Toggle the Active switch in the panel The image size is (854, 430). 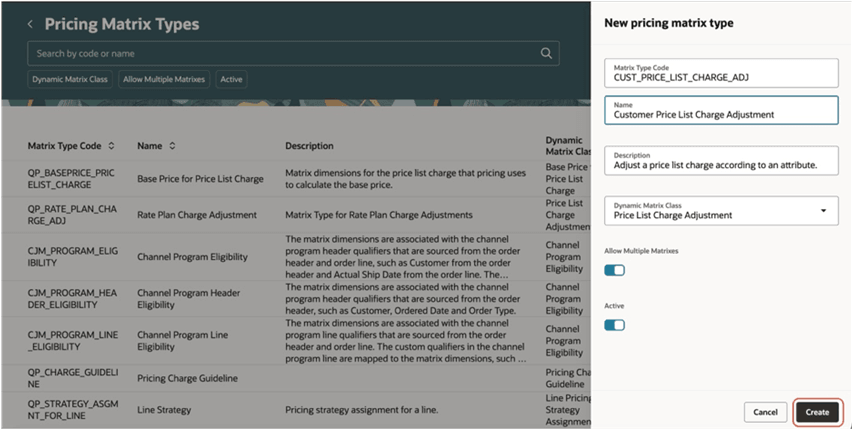pyautogui.click(x=614, y=325)
